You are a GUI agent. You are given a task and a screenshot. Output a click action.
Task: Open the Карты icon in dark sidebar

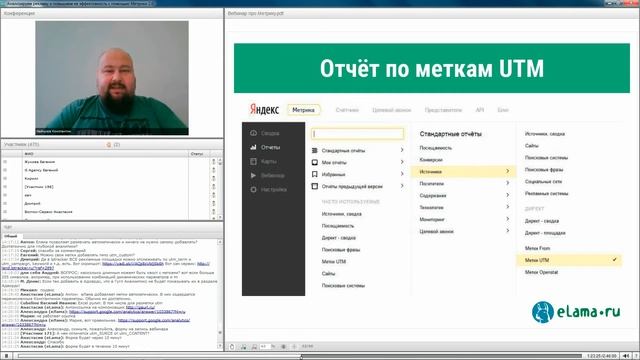click(253, 161)
